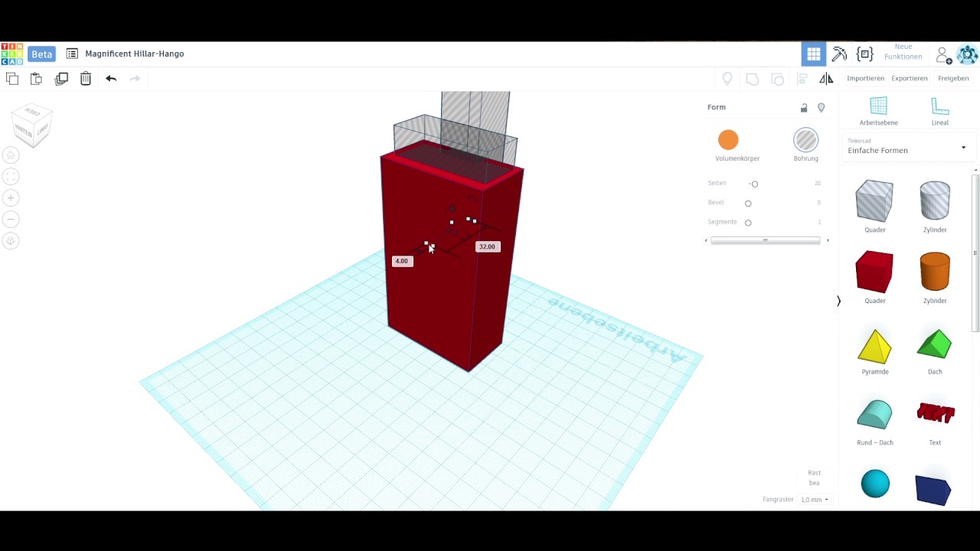980x551 pixels.
Task: Switch between perspective and orthographic view
Action: click(11, 241)
